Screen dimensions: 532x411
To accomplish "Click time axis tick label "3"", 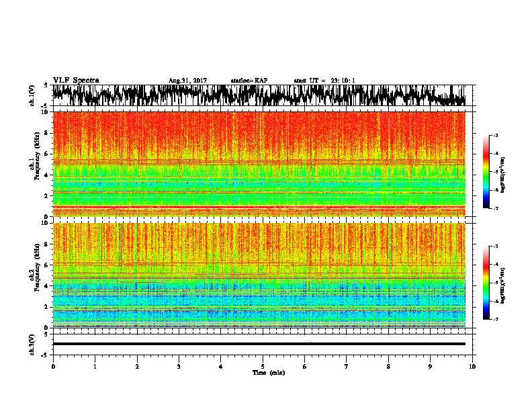I will coord(179,367).
